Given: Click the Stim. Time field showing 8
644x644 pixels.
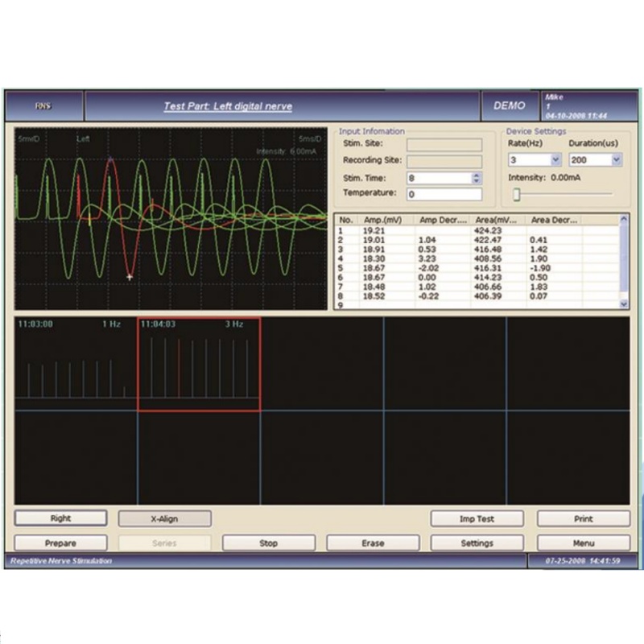Looking at the screenshot, I should point(440,178).
